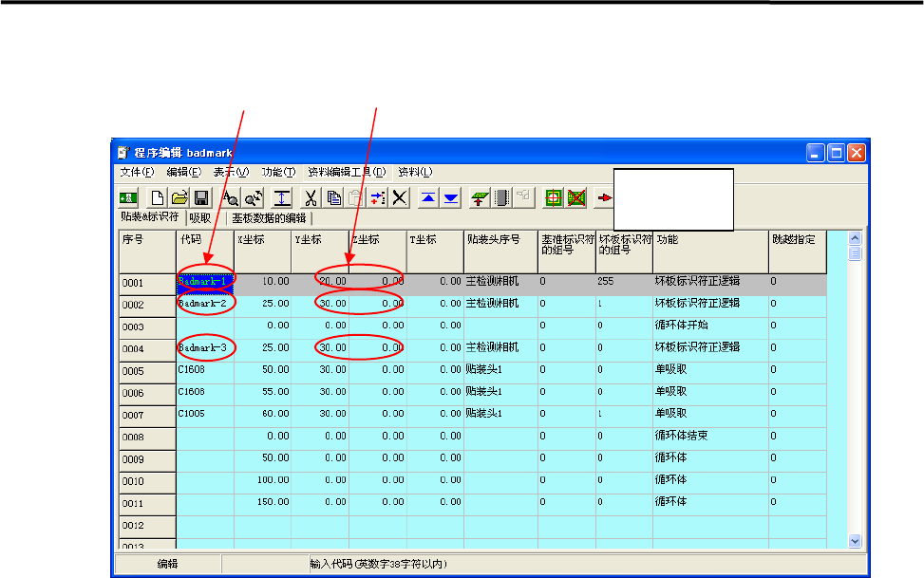Viewport: 924px width, 578px height.
Task: Open the 资料编辑工具(D) menu
Action: [347, 172]
